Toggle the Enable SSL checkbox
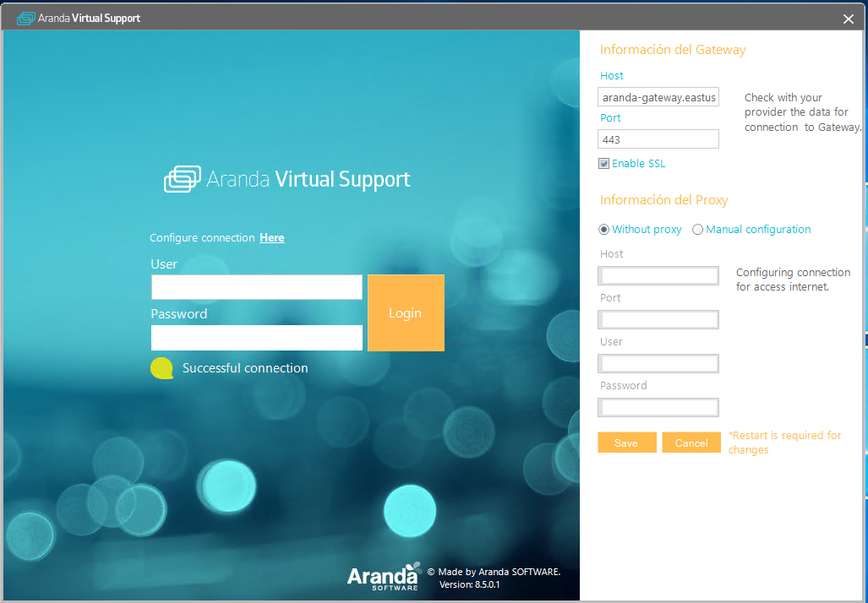The image size is (868, 603). pos(604,164)
